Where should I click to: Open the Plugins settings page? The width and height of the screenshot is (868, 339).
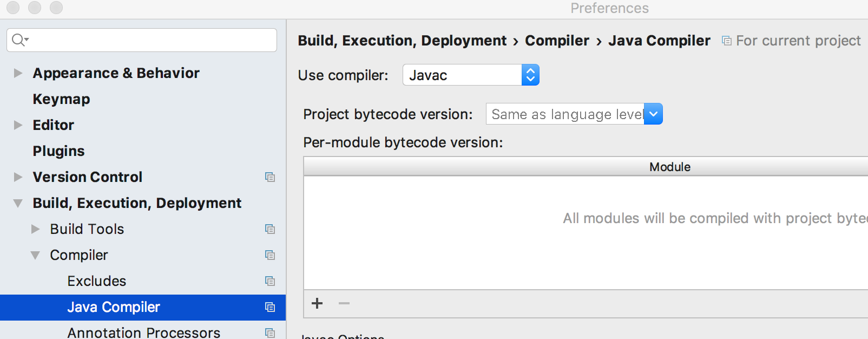coord(58,151)
